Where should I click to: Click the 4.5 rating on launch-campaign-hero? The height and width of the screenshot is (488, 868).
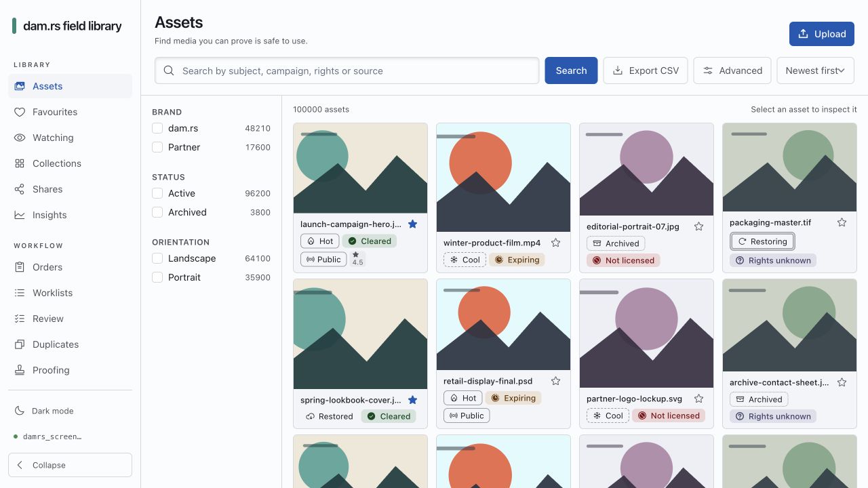point(357,259)
